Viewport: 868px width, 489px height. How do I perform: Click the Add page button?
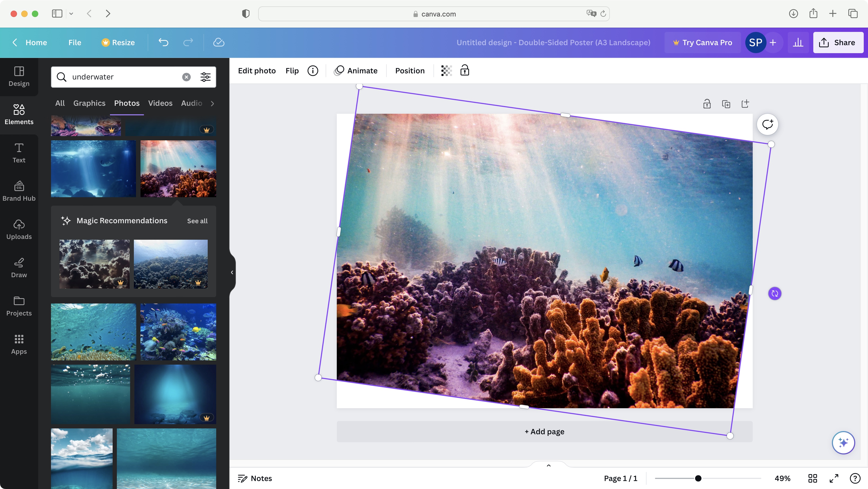(544, 431)
